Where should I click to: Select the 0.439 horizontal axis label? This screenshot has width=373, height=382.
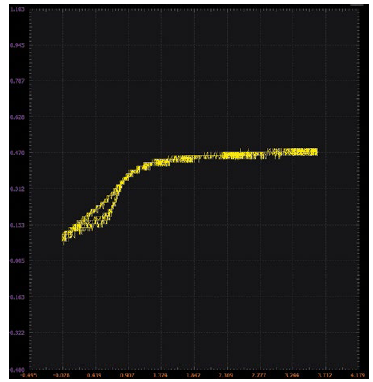click(95, 375)
